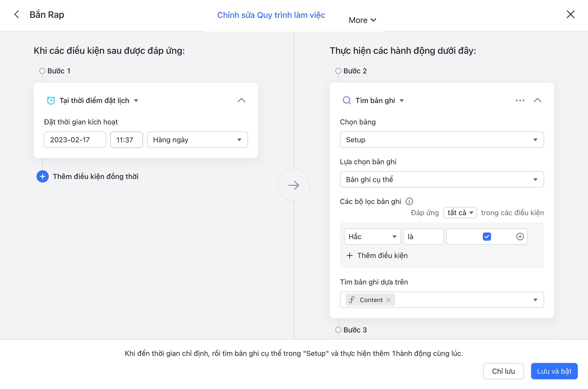588x389 pixels.
Task: Click the Bắn Rap title
Action: click(47, 15)
